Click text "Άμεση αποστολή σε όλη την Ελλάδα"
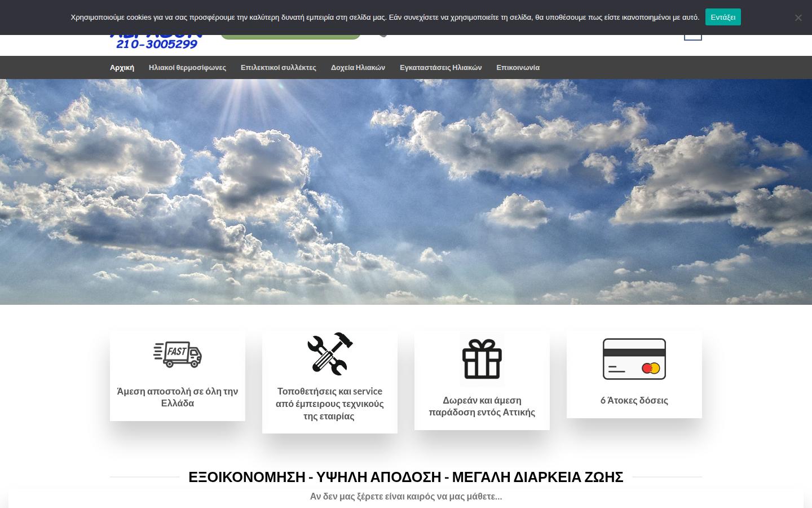The width and height of the screenshot is (812, 508). [x=178, y=397]
